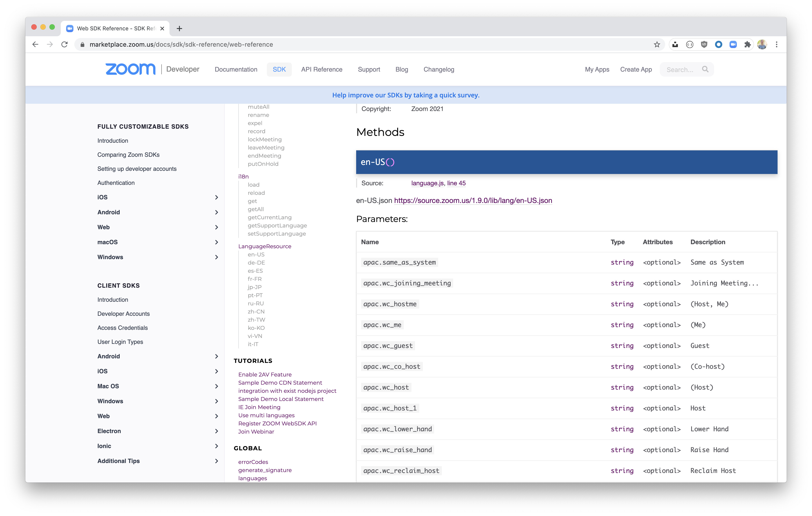Click the blue Zoom extension icon in the toolbar
This screenshot has width=812, height=516.
(733, 44)
